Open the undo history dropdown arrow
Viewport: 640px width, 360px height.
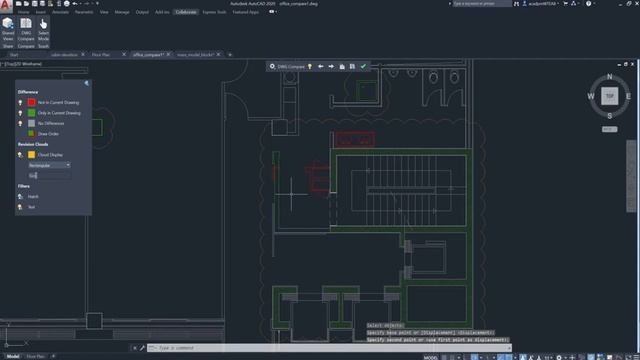click(80, 4)
